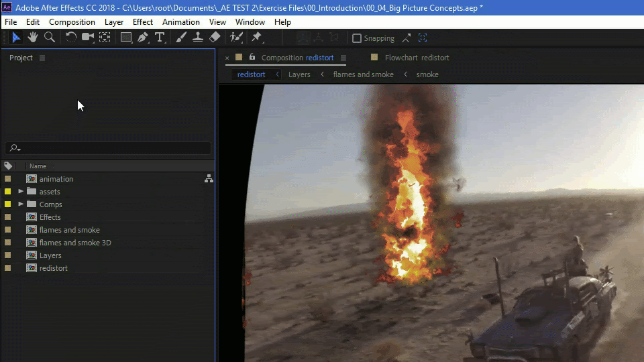Select the Roto Brush tool
The height and width of the screenshot is (362, 644).
[236, 38]
